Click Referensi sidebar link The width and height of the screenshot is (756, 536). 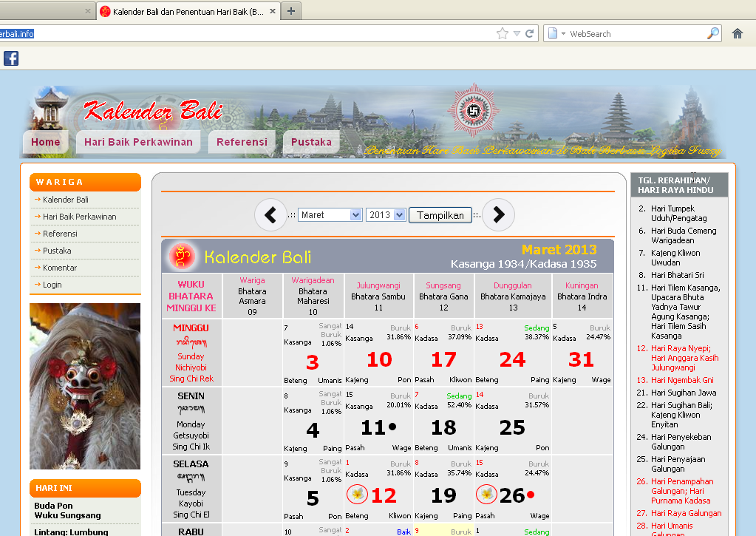(x=60, y=234)
